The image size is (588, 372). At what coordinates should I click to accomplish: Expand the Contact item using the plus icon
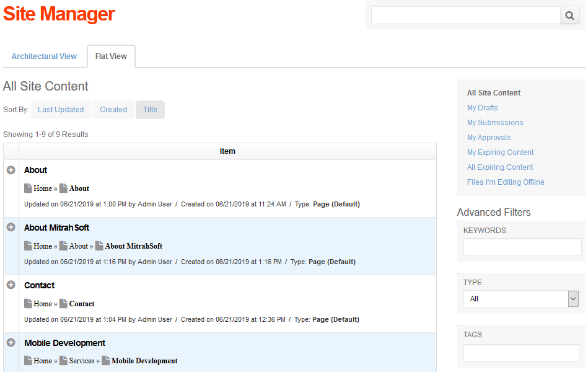[10, 285]
